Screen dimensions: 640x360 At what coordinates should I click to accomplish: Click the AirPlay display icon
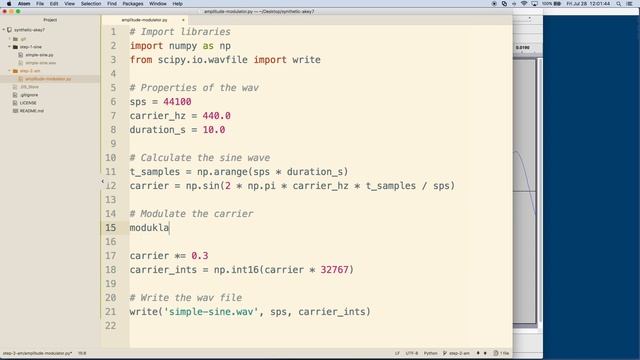click(x=534, y=4)
